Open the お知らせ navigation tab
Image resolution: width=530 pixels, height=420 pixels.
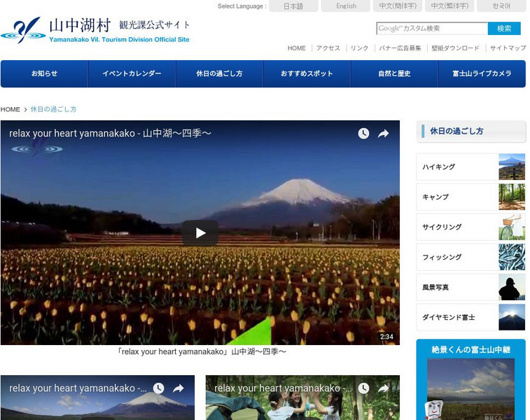coord(44,73)
